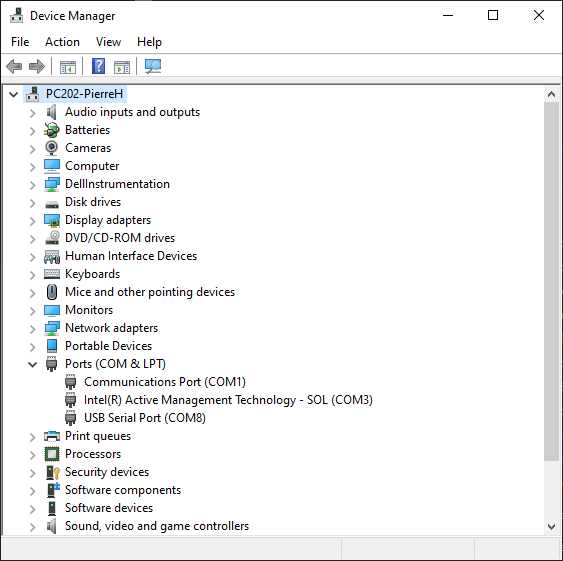Click the Print queues printer icon
563x561 pixels.
[x=52, y=436]
